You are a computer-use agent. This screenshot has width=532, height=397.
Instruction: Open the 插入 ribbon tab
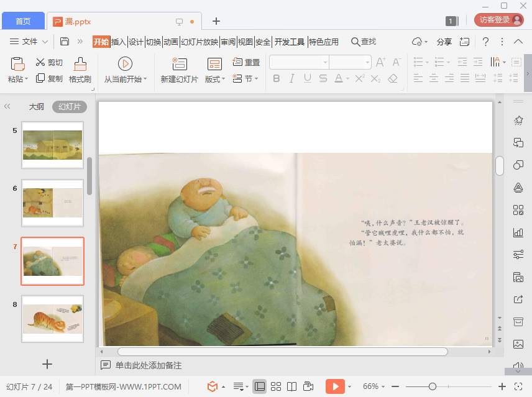coord(119,42)
